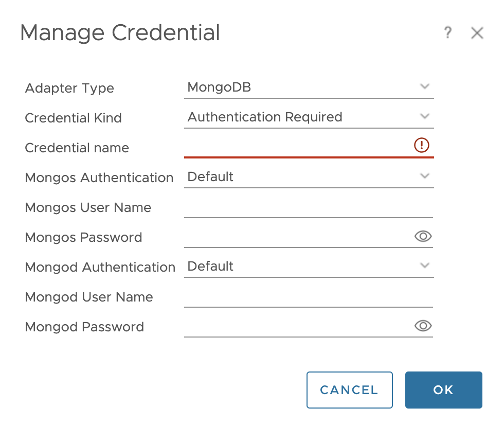The height and width of the screenshot is (425, 504).
Task: Expand the Credential Kind dropdown
Action: [x=309, y=117]
